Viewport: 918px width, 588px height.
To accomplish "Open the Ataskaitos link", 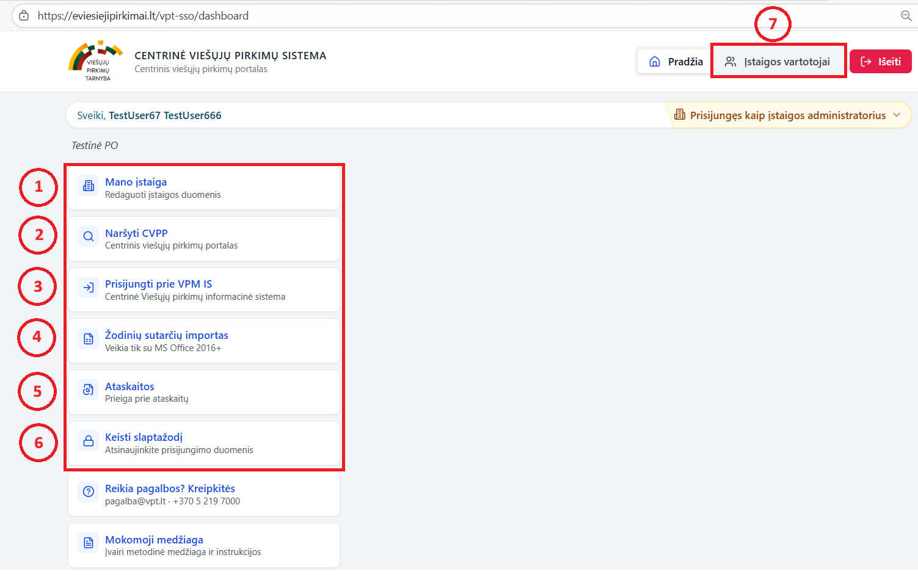I will (129, 387).
